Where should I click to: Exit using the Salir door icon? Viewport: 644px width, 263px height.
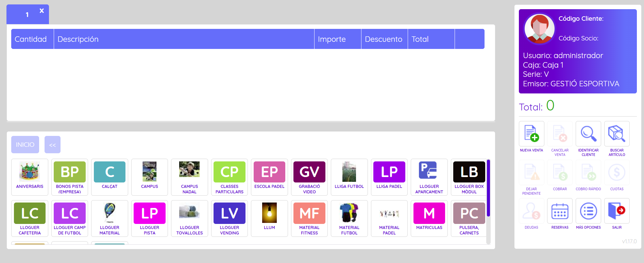click(617, 211)
